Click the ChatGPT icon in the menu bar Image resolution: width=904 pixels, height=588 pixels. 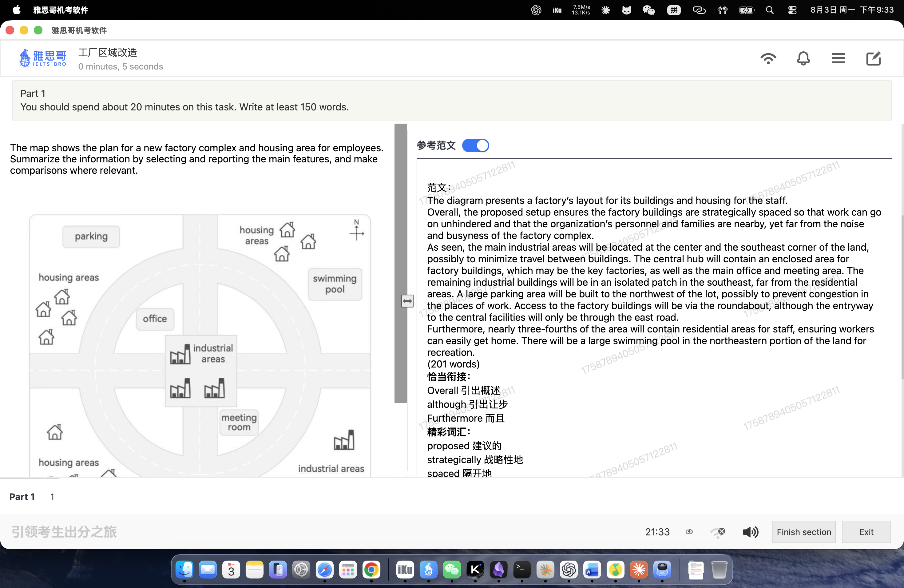coord(536,10)
